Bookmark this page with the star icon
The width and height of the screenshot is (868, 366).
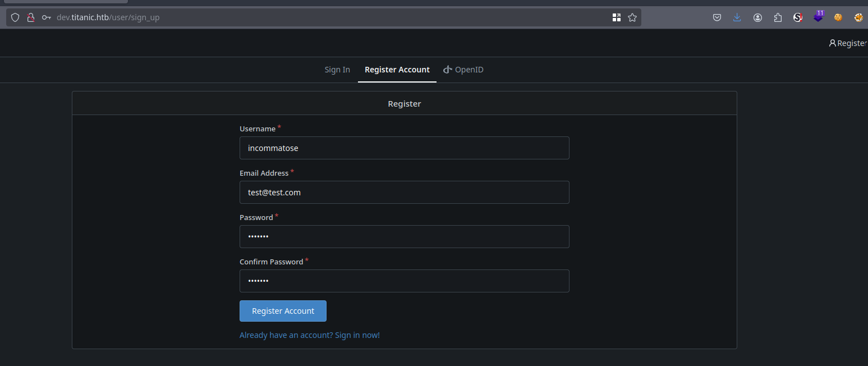point(632,17)
